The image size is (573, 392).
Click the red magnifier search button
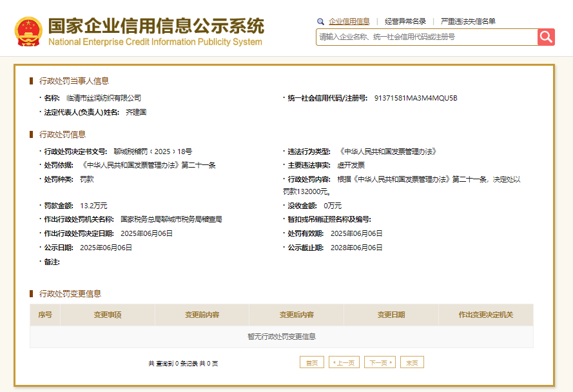tap(546, 37)
